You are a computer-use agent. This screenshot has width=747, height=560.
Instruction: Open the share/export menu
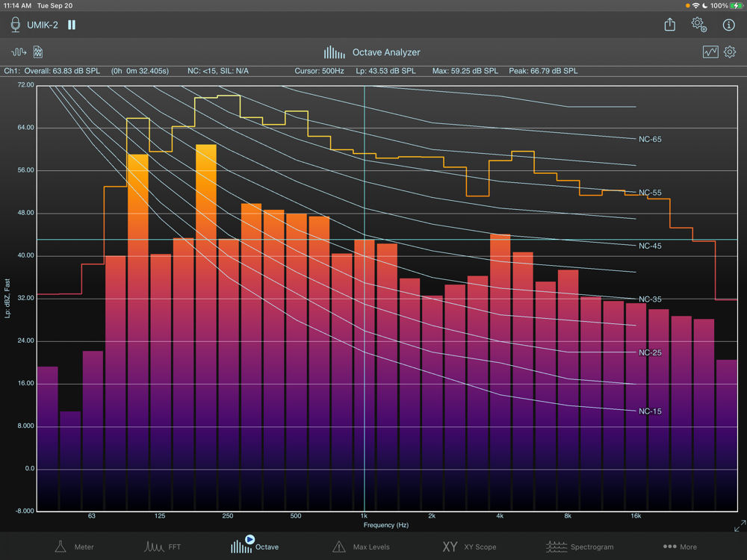click(x=670, y=25)
